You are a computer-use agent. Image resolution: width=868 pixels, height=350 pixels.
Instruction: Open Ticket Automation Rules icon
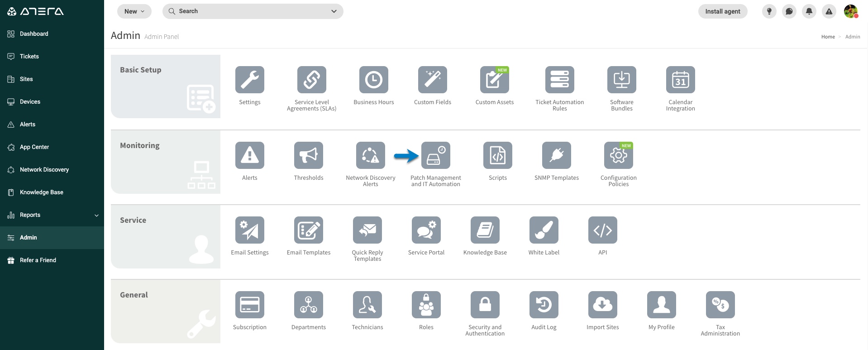tap(560, 80)
